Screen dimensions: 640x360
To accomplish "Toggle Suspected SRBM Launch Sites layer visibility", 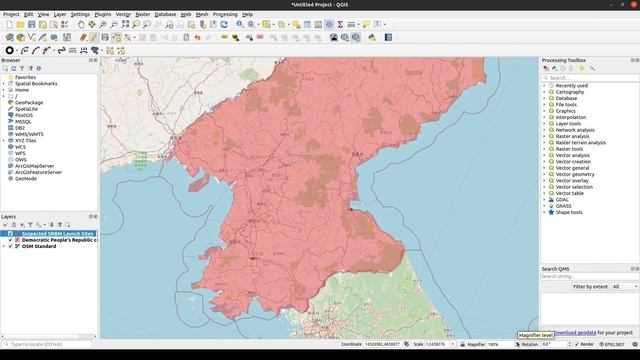I will pos(11,234).
